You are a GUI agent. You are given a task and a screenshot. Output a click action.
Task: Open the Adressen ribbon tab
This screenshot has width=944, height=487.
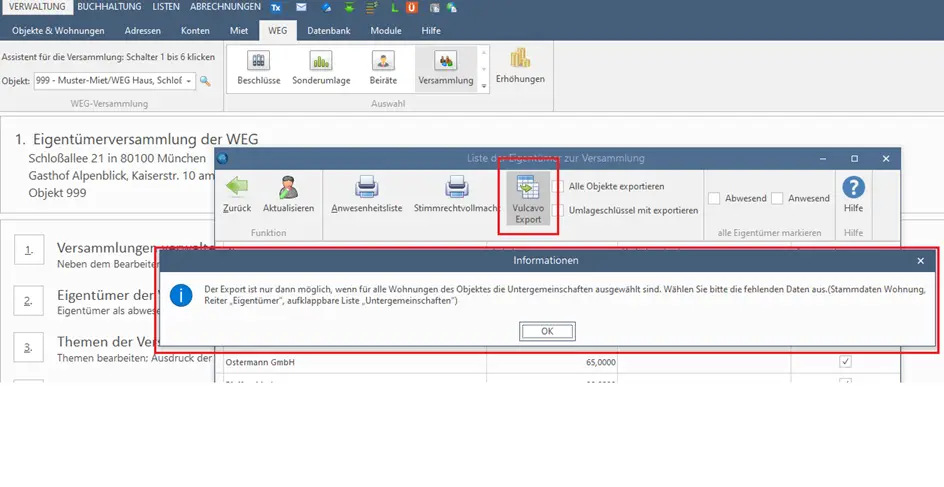(143, 31)
